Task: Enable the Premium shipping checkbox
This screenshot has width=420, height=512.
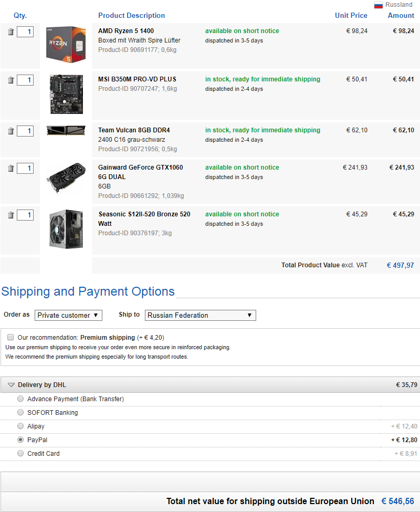Action: (10, 337)
